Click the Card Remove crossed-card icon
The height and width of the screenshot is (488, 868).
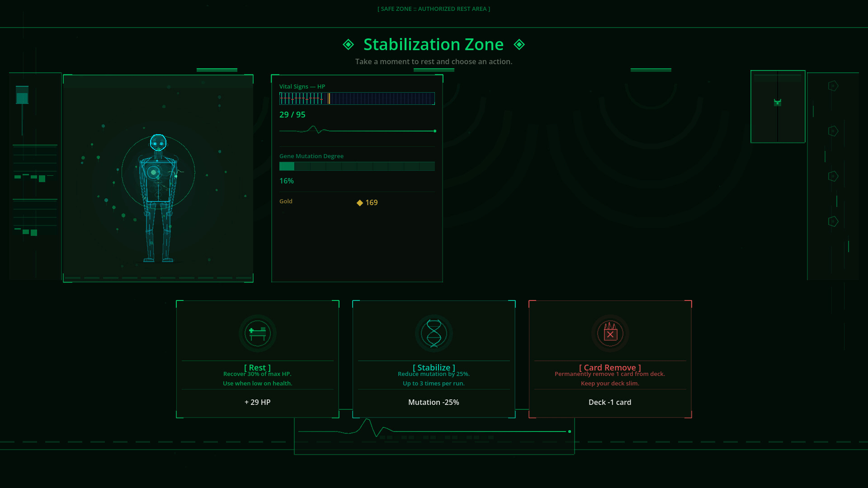pos(610,333)
